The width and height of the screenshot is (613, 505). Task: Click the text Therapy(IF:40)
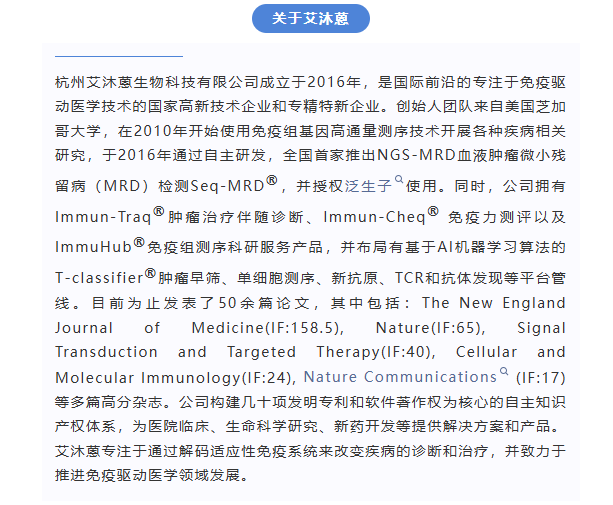click(x=376, y=352)
